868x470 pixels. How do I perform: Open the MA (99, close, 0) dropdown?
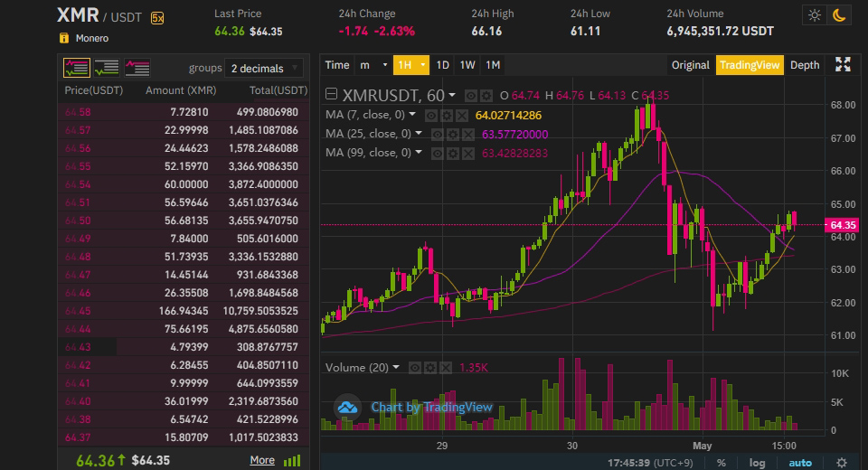coord(419,152)
